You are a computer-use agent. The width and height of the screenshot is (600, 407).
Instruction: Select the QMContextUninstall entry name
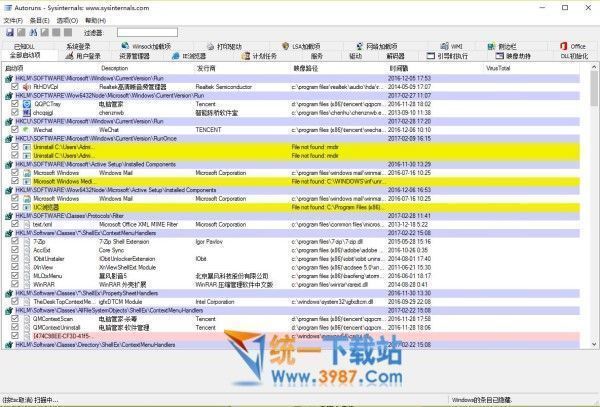pos(56,327)
